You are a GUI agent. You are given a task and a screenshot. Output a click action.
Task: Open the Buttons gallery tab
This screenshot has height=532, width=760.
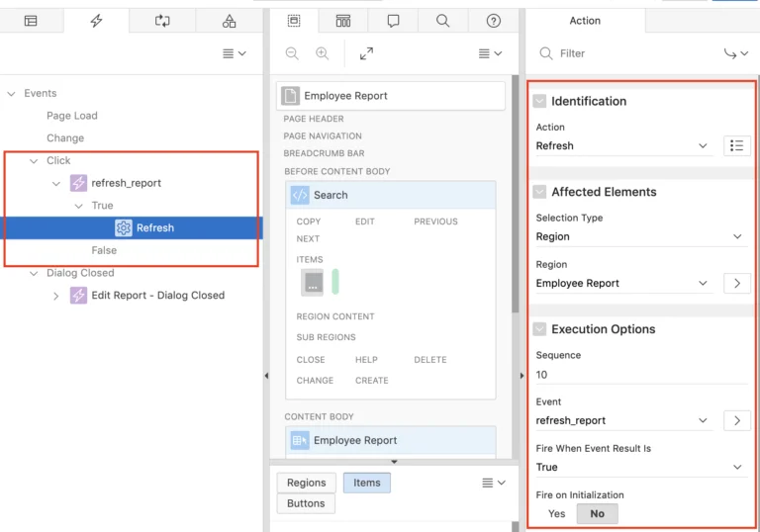(306, 503)
